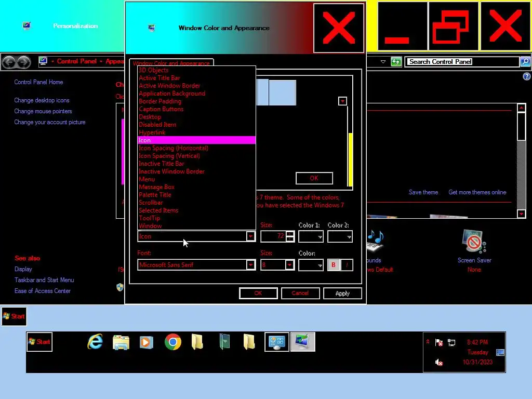This screenshot has width=532, height=399.
Task: Select 'Icon Spacing (Horizontal)' entry
Action: (196, 148)
